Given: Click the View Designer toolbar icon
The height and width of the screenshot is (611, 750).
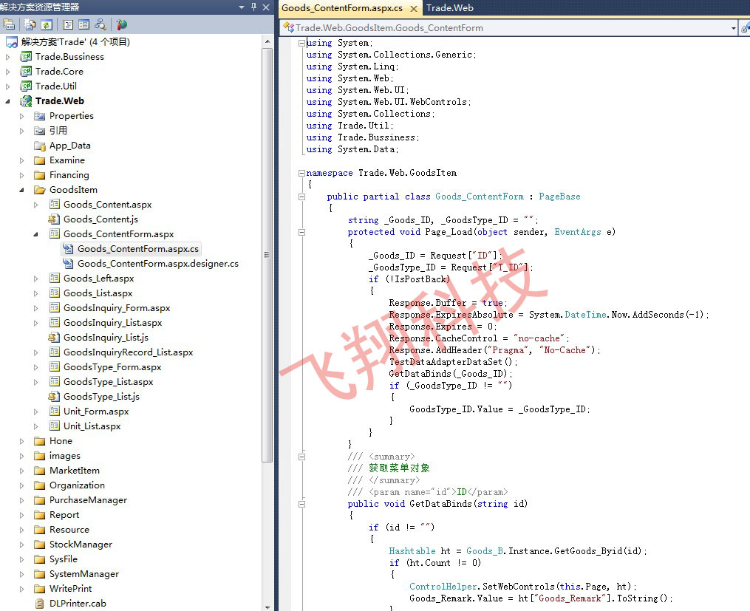Looking at the screenshot, I should tap(84, 24).
